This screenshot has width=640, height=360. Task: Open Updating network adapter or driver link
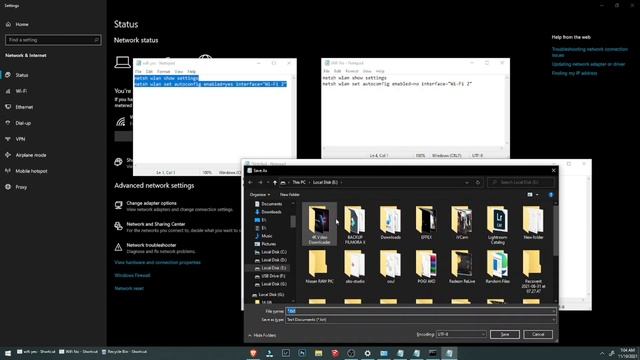(x=588, y=64)
